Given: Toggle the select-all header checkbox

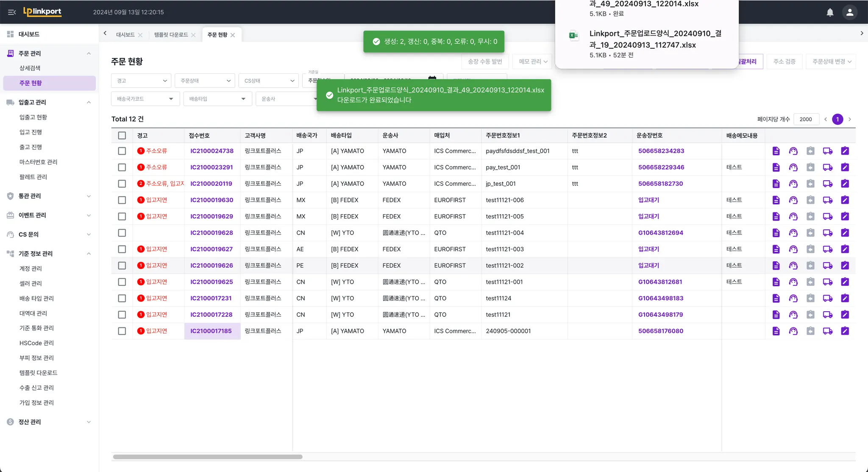Looking at the screenshot, I should click(x=122, y=136).
